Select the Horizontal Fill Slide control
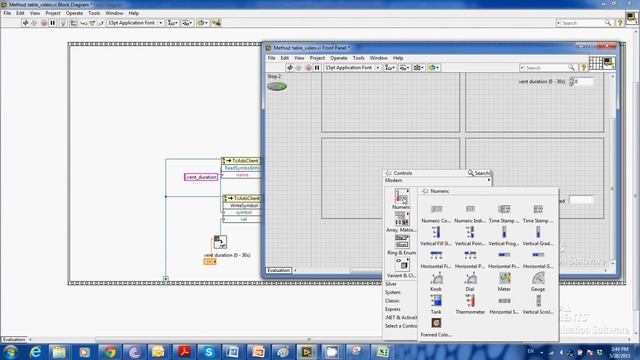Screen dimensions: 640x360 point(436,259)
